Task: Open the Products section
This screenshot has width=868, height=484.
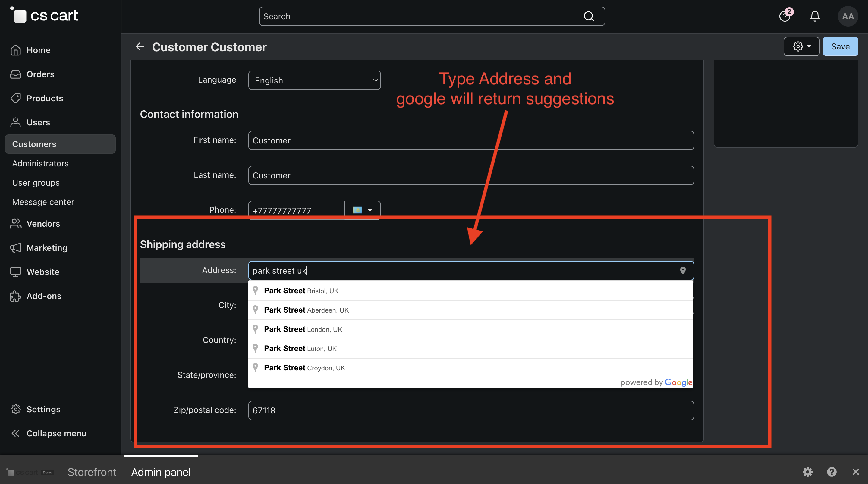Action: tap(45, 98)
